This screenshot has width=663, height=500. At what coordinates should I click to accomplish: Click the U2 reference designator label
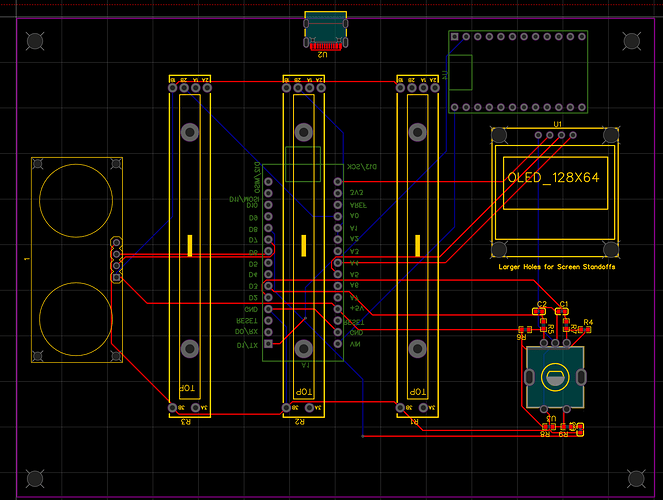tap(322, 55)
